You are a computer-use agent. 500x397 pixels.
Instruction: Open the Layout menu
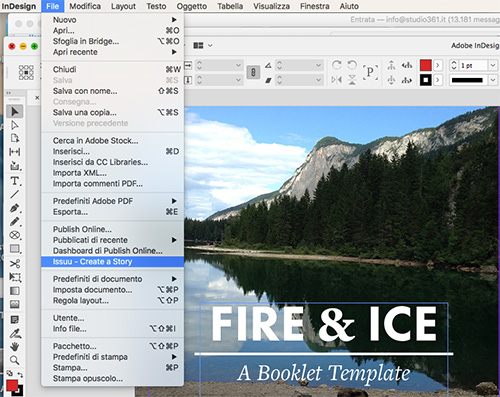tap(123, 6)
